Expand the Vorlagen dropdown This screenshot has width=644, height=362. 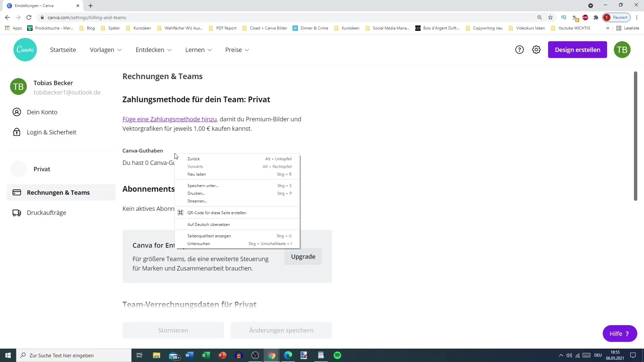tap(106, 50)
